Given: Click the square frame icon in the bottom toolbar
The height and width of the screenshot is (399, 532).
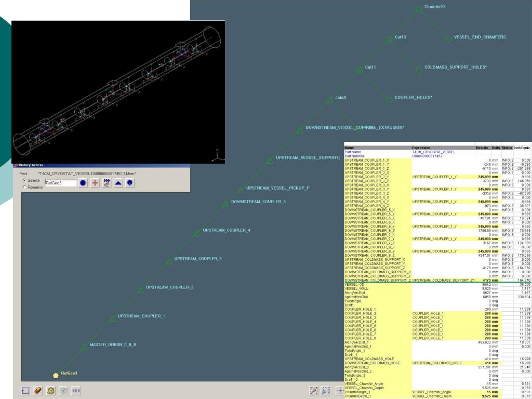Looking at the screenshot, I should tap(25, 391).
